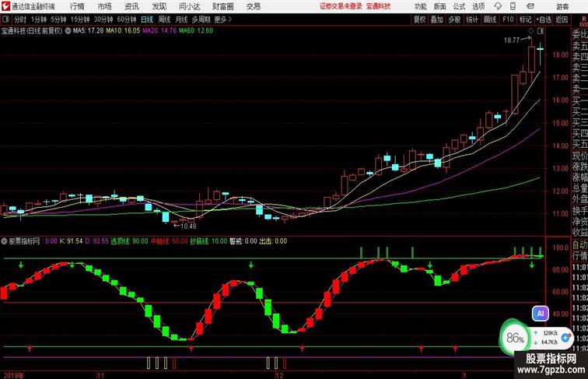This screenshot has height=379, width=588.
Task: Click the K: 91.54 indicator value
Action: 71,241
